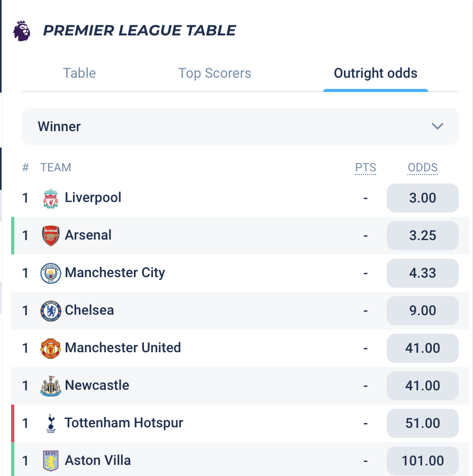Click the Premier League lion logo
The height and width of the screenshot is (476, 473).
pyautogui.click(x=22, y=31)
